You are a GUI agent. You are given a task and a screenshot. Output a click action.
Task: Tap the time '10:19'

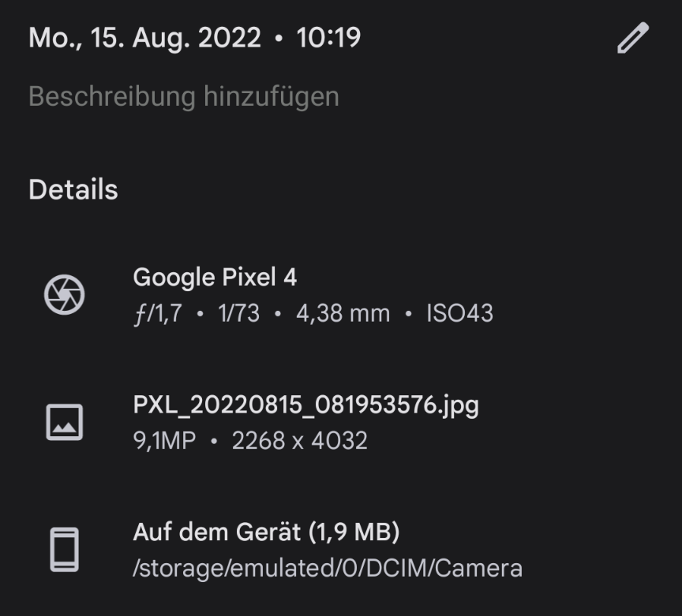coord(328,38)
